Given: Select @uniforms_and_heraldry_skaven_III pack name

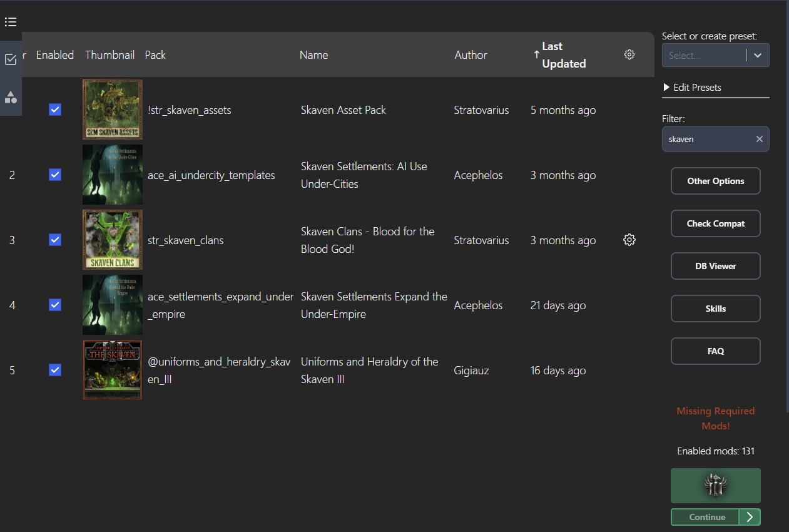Looking at the screenshot, I should click(220, 371).
